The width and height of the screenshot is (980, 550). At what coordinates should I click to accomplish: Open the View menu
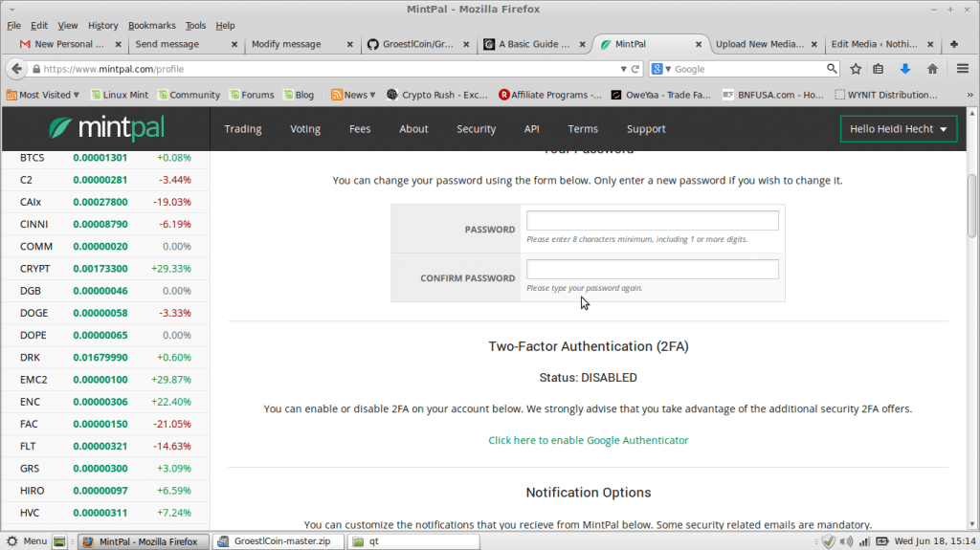tap(68, 26)
